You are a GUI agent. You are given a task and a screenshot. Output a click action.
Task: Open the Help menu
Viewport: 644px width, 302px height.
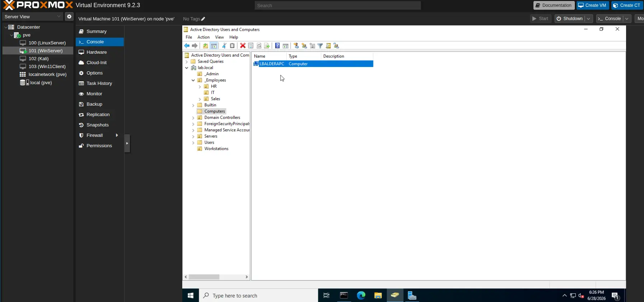234,37
